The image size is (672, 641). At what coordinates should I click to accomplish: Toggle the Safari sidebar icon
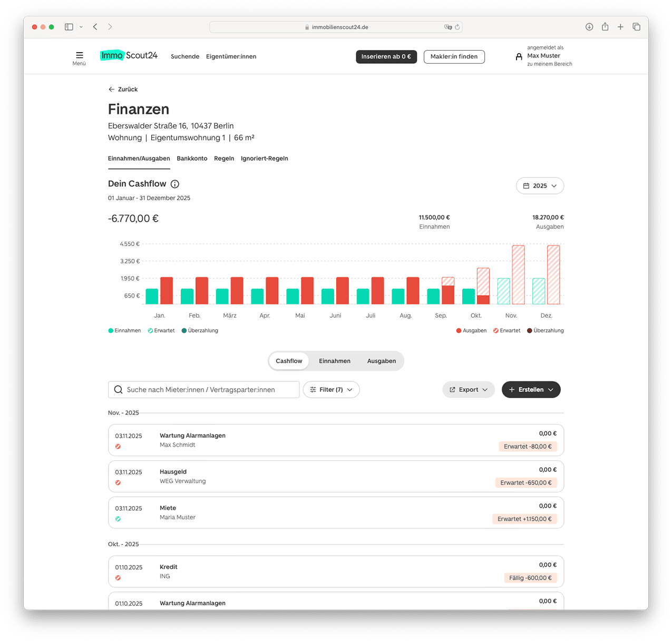pyautogui.click(x=69, y=27)
